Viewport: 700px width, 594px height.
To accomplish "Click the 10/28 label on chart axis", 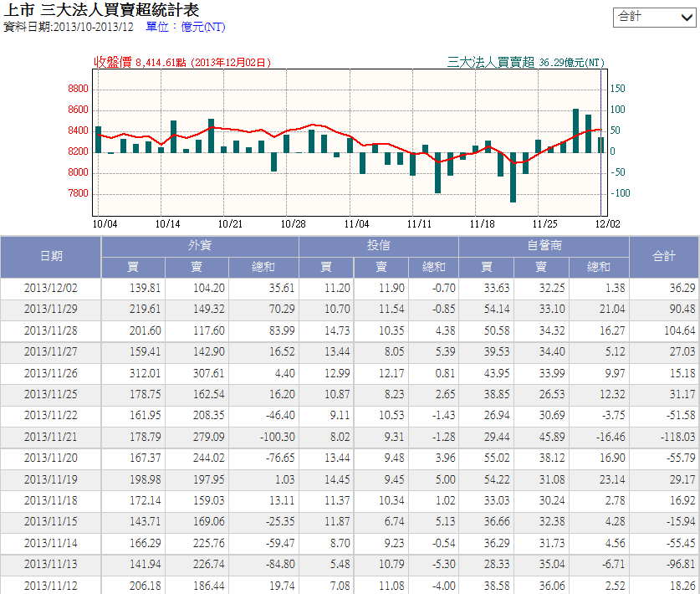I will coord(294,224).
